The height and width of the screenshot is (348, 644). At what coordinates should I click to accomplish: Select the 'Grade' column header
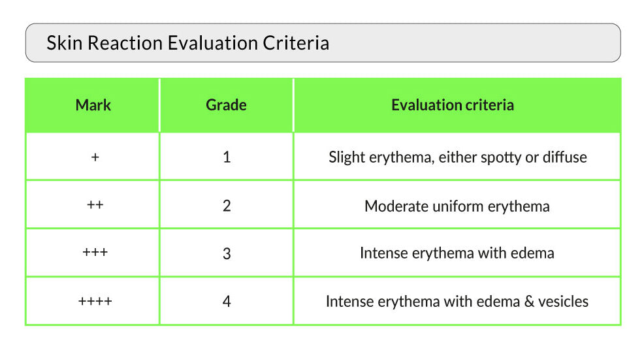(226, 105)
